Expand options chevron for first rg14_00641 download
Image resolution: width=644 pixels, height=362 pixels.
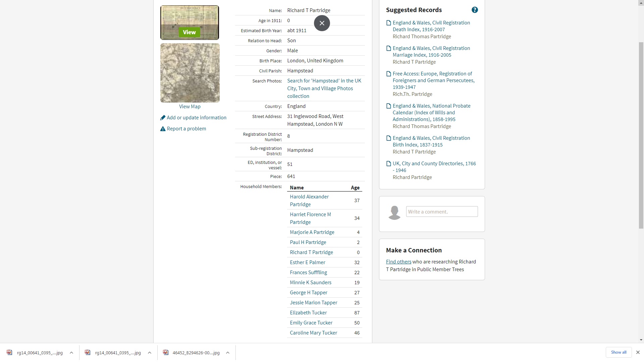(71, 353)
